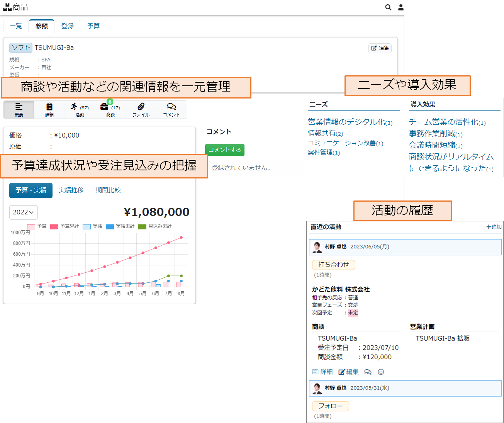Click the 8月 見込み累計 green data point
Screen dimensions: 504x423
(x=182, y=276)
